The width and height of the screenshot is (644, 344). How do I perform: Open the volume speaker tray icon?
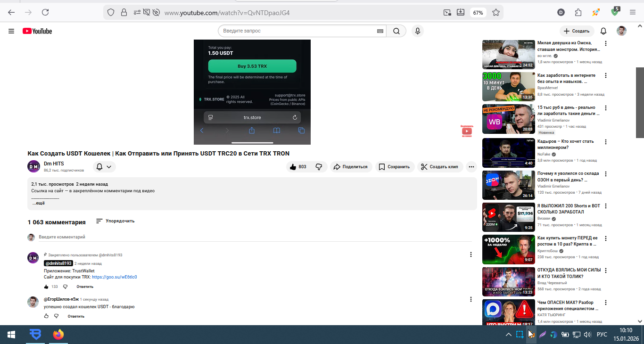(587, 335)
